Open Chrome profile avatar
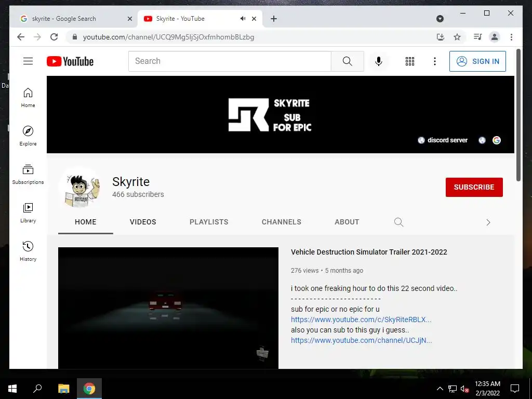 click(495, 37)
